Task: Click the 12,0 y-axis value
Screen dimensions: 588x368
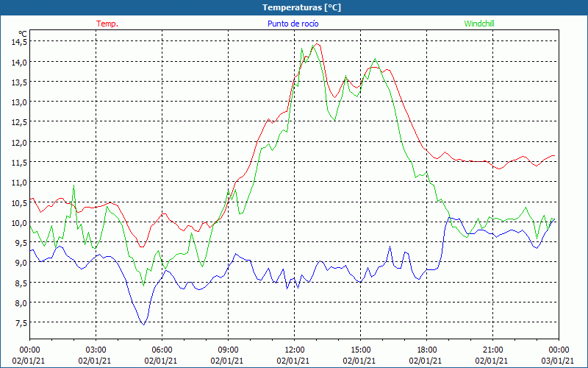Action: click(x=19, y=143)
